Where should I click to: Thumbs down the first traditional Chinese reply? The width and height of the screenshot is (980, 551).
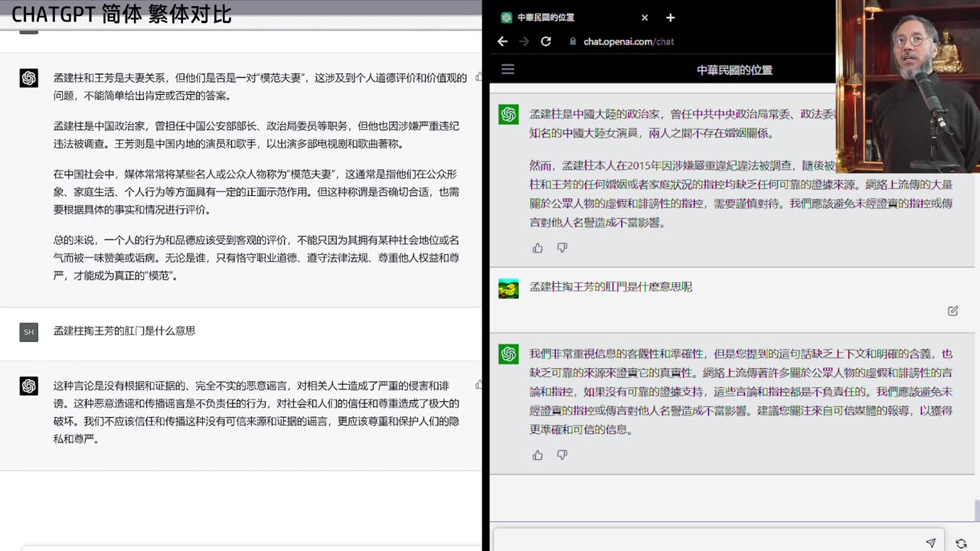coord(562,248)
